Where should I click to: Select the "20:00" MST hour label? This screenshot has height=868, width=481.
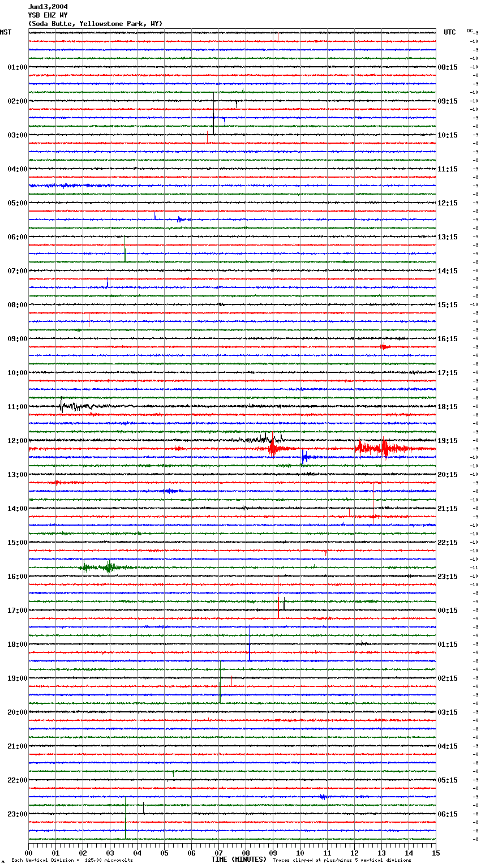point(18,712)
